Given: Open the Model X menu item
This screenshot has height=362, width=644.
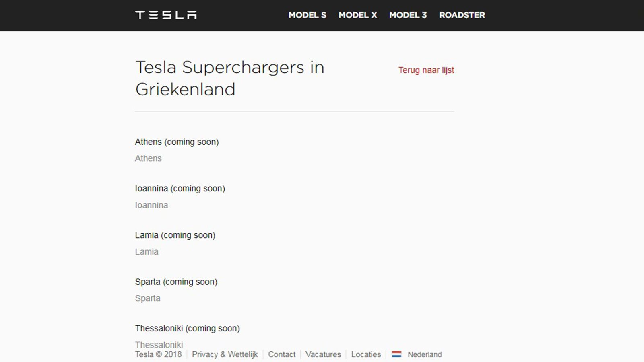Looking at the screenshot, I should [x=357, y=15].
